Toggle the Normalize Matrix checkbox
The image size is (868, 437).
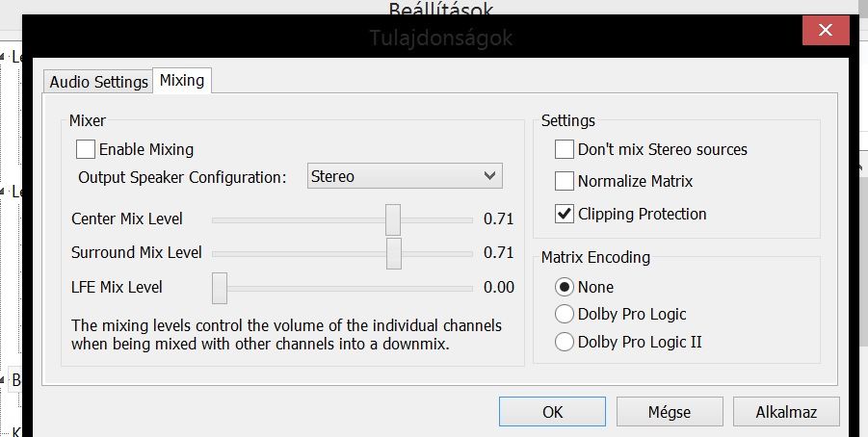coord(565,181)
